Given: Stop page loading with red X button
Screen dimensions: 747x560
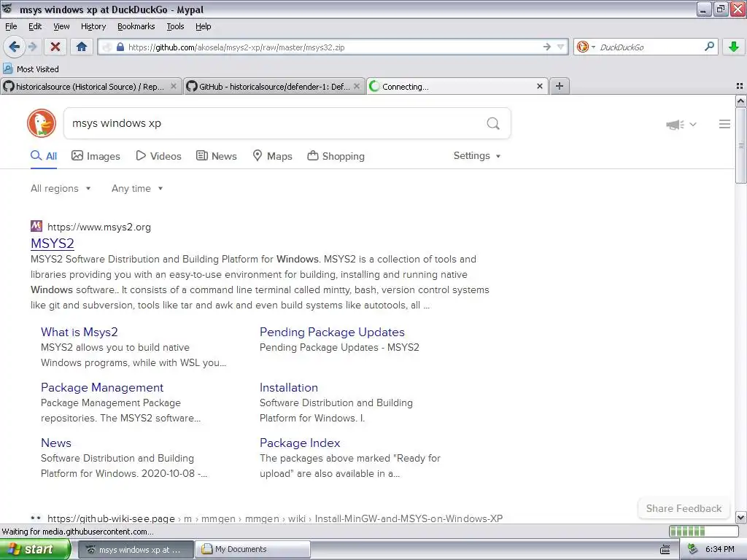Looking at the screenshot, I should 55,47.
